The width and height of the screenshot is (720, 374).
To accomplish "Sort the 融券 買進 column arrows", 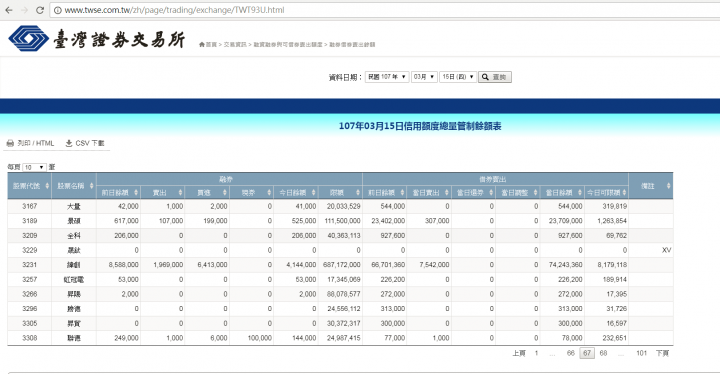I will click(x=225, y=193).
